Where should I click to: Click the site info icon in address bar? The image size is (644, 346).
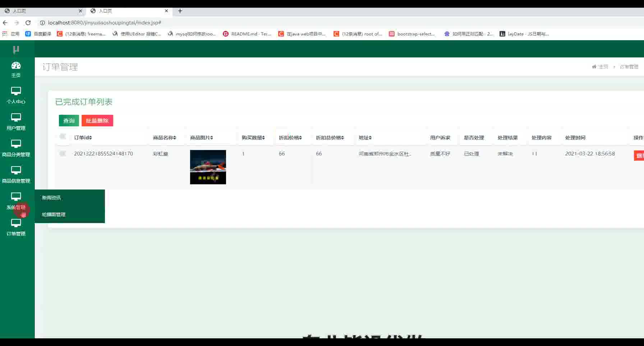[42, 23]
